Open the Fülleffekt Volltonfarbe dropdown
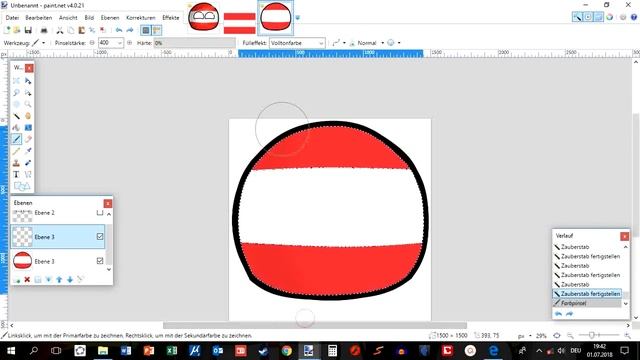The width and height of the screenshot is (640, 360). pyautogui.click(x=297, y=43)
